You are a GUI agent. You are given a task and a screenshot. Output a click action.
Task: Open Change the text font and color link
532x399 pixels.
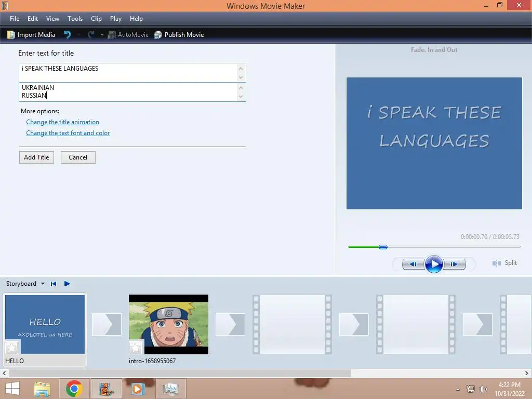(68, 133)
